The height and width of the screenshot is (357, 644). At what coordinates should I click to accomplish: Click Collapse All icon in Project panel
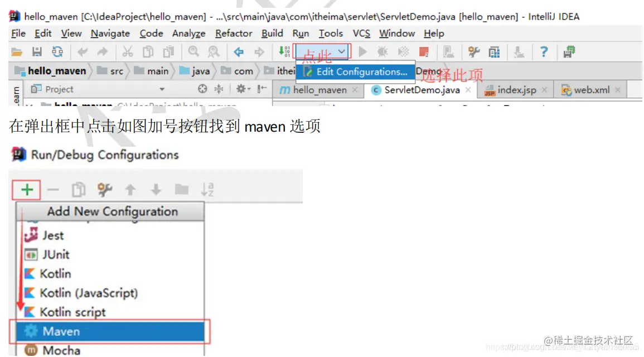pyautogui.click(x=219, y=89)
